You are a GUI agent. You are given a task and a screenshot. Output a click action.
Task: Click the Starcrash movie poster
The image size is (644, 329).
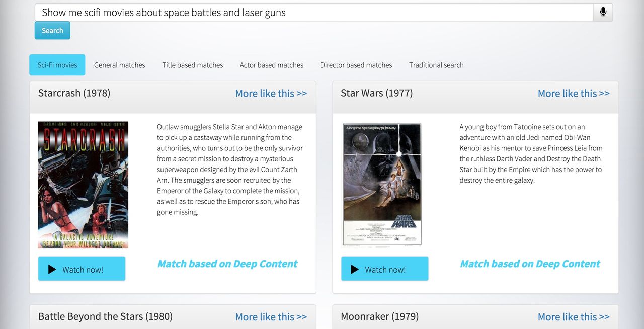click(x=83, y=185)
